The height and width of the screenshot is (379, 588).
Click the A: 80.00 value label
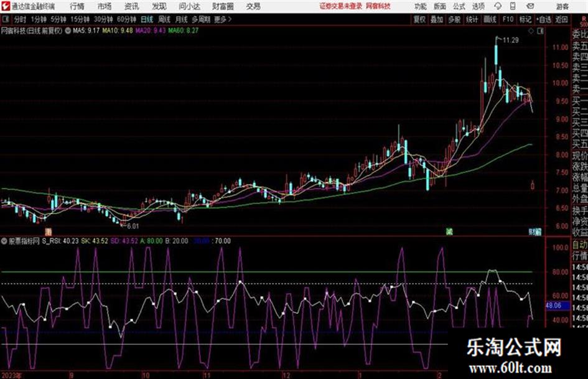pos(151,241)
